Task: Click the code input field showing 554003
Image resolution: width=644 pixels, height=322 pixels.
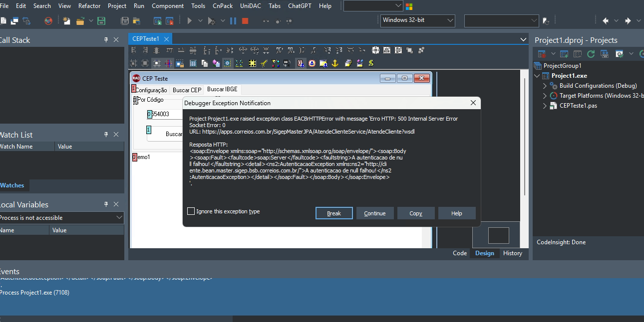Action: pos(166,114)
